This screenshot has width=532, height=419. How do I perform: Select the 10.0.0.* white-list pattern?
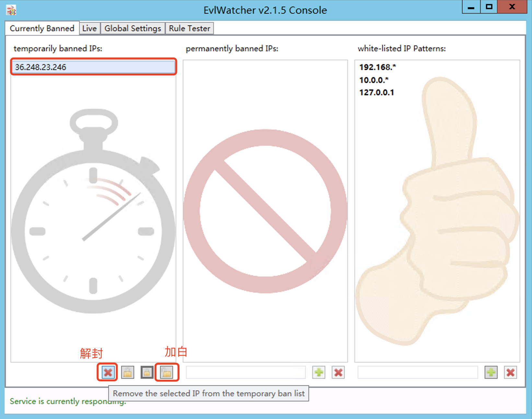click(374, 80)
